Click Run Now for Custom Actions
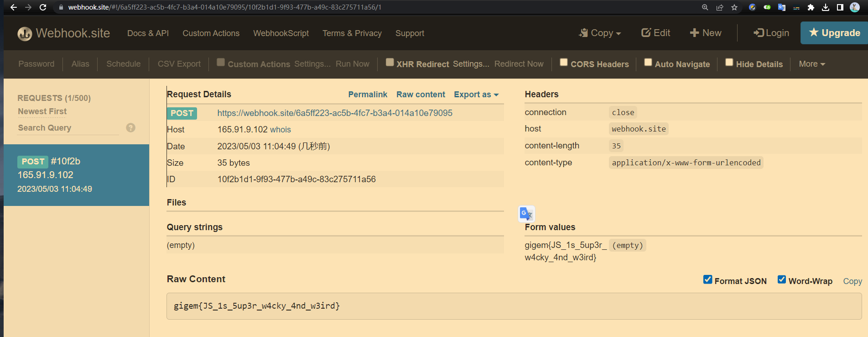868x337 pixels. [x=353, y=64]
